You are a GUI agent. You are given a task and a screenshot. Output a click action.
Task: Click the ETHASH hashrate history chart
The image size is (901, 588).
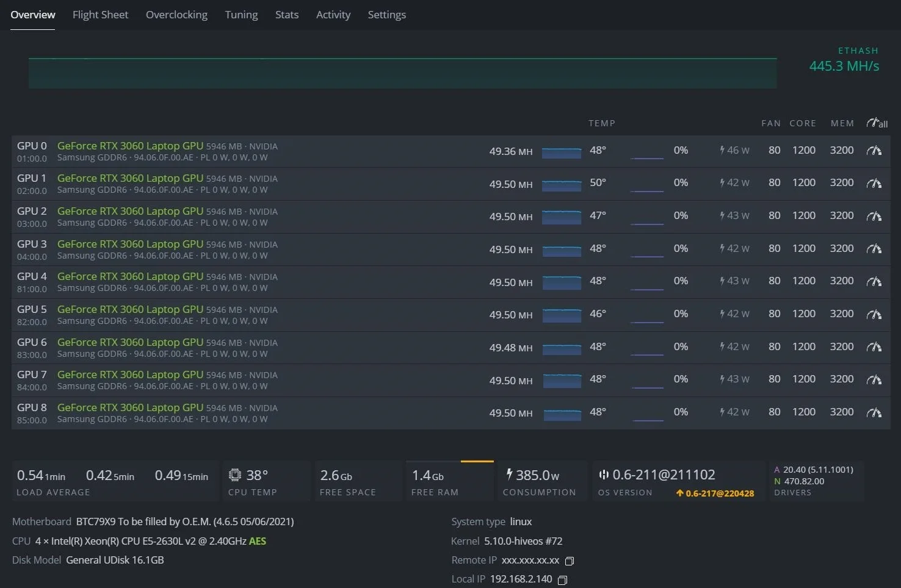coord(402,73)
